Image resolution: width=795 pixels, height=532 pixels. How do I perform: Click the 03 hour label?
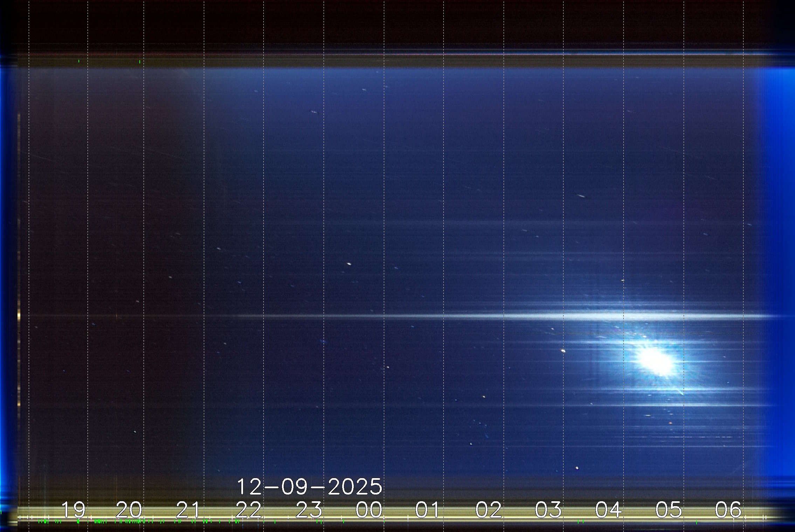[548, 509]
